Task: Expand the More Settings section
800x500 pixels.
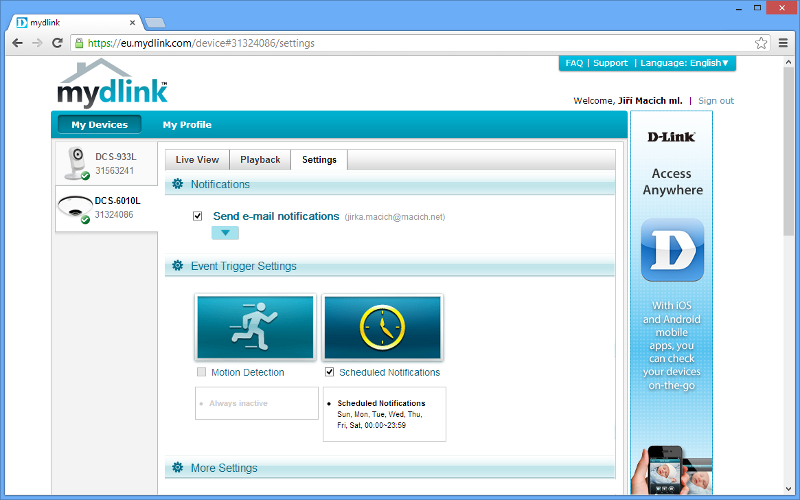Action: click(224, 468)
